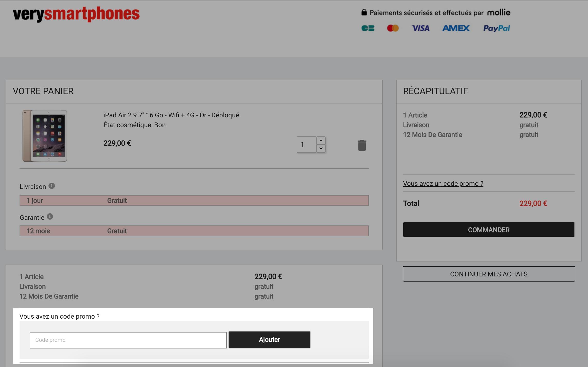The height and width of the screenshot is (367, 588).
Task: Open the Livraison info icon
Action: [52, 186]
